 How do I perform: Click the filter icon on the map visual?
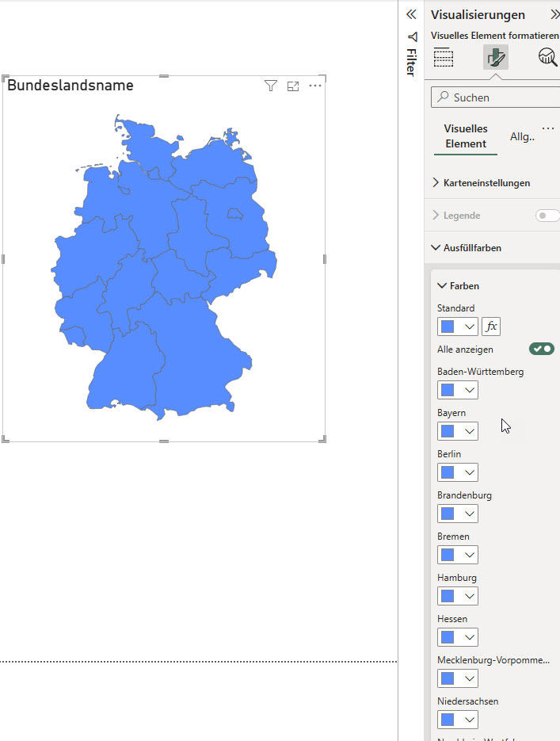(x=271, y=86)
